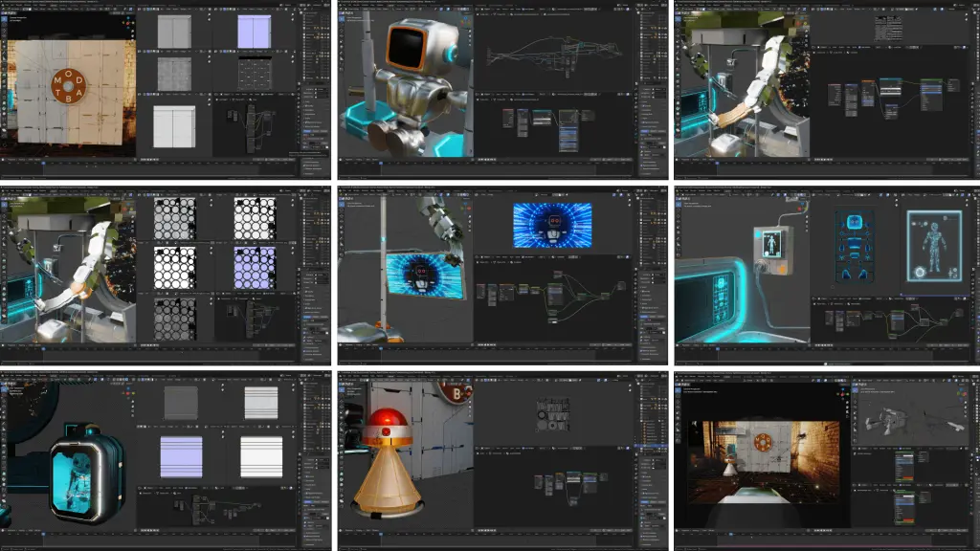
Task: Click the orange MODBA logo in the alley render
Action: point(763,442)
